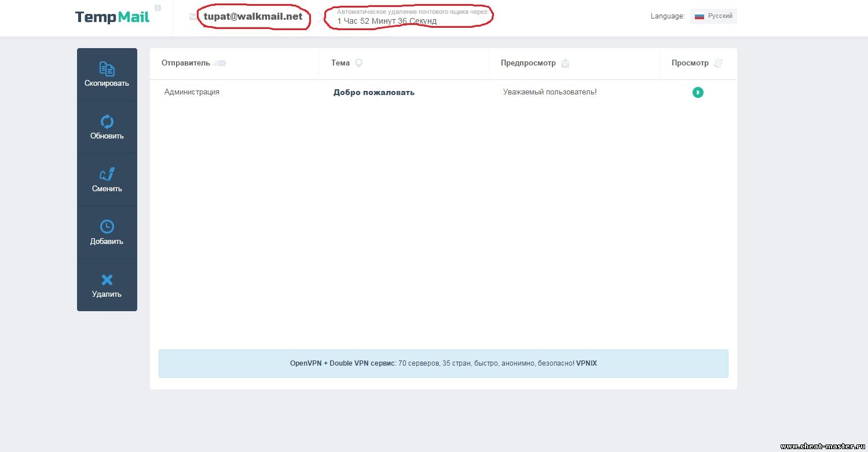The height and width of the screenshot is (452, 868).
Task: Refresh the inbox with the Обновить button
Action: [107, 122]
